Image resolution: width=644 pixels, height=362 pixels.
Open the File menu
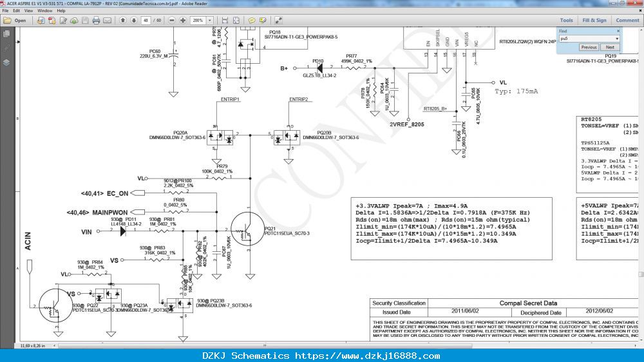(x=5, y=11)
